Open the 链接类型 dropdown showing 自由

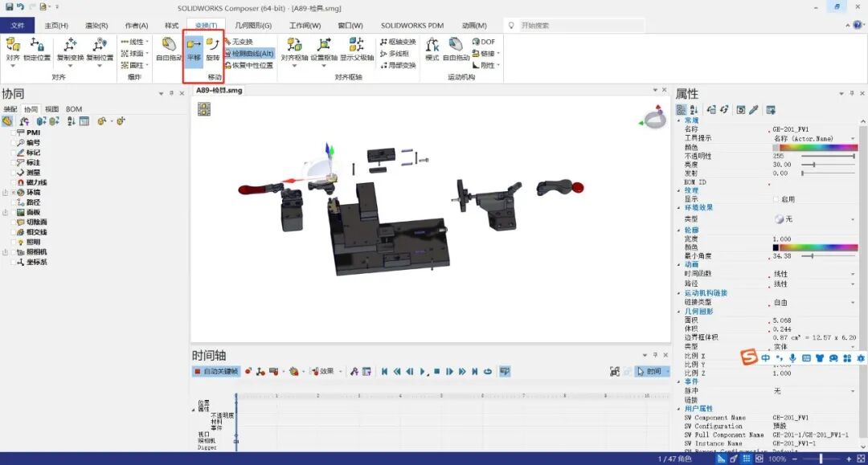pos(852,302)
